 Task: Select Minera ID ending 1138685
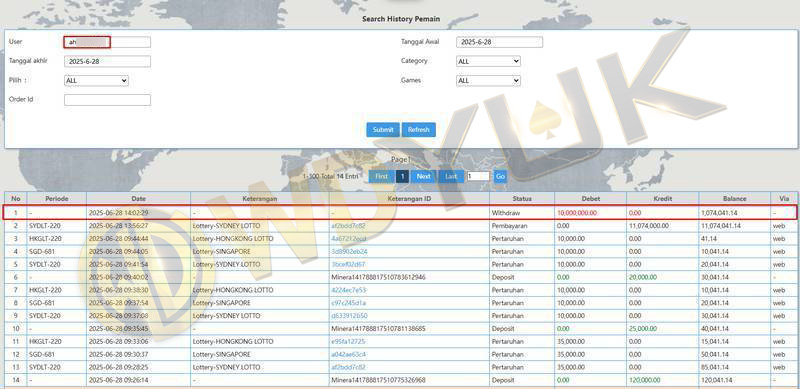378,329
